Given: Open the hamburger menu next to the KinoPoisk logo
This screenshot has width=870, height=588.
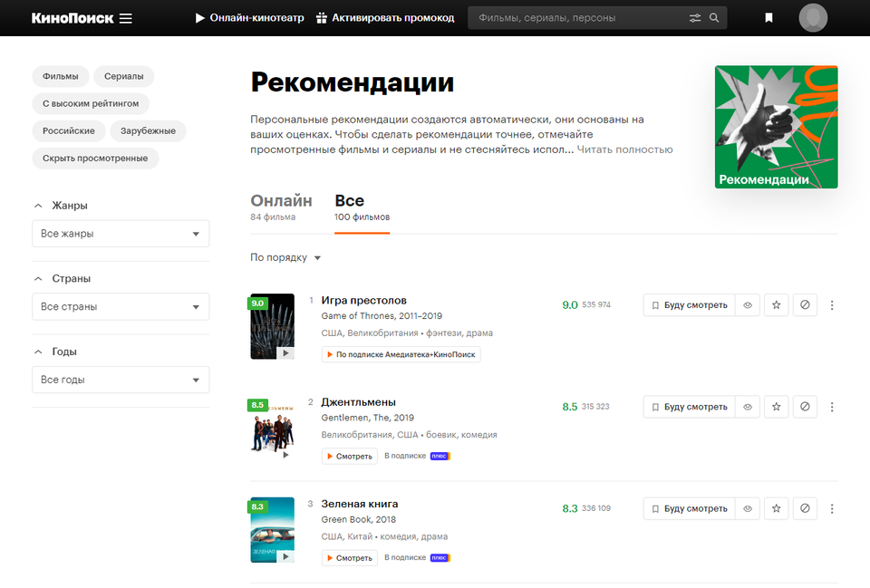Looking at the screenshot, I should click(x=126, y=18).
